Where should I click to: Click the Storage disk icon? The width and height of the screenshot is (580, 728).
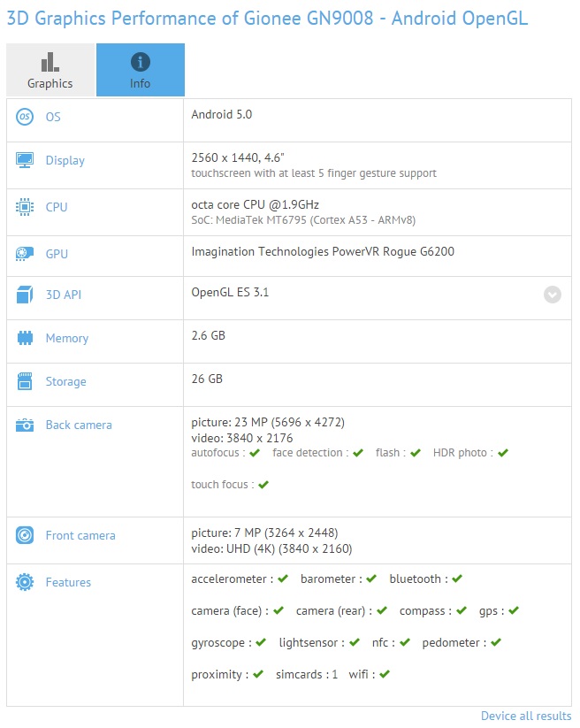(x=25, y=381)
